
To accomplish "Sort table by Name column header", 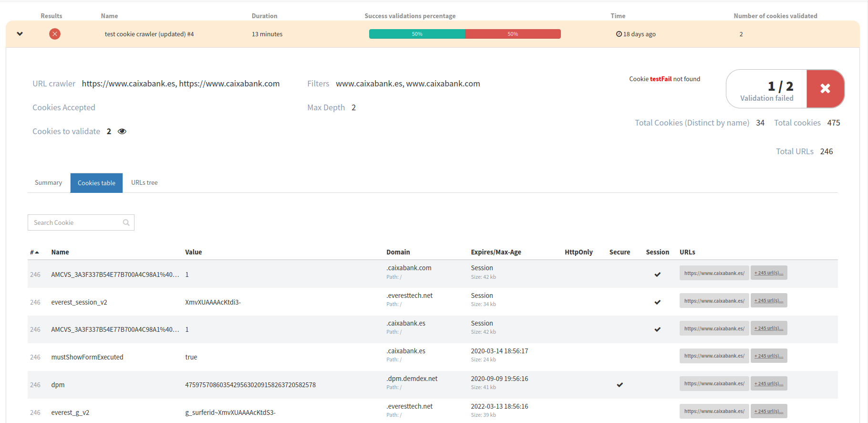I will 60,252.
